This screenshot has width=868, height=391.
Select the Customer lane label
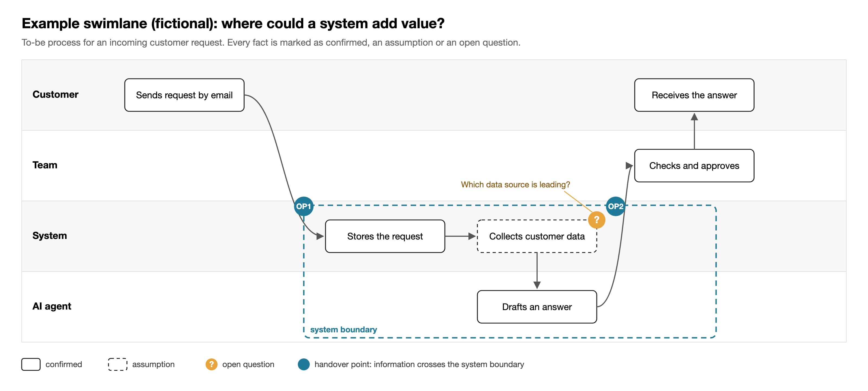[x=55, y=94]
